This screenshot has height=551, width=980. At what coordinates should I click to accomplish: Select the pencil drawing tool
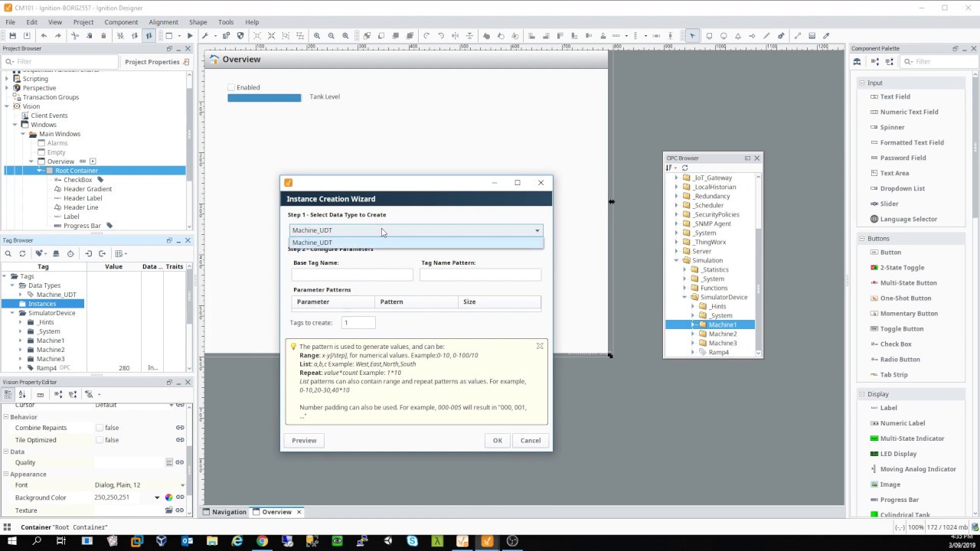coord(766,35)
